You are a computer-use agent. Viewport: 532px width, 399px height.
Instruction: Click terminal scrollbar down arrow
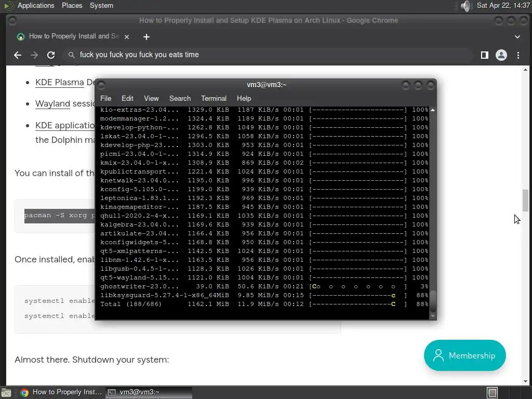click(433, 316)
